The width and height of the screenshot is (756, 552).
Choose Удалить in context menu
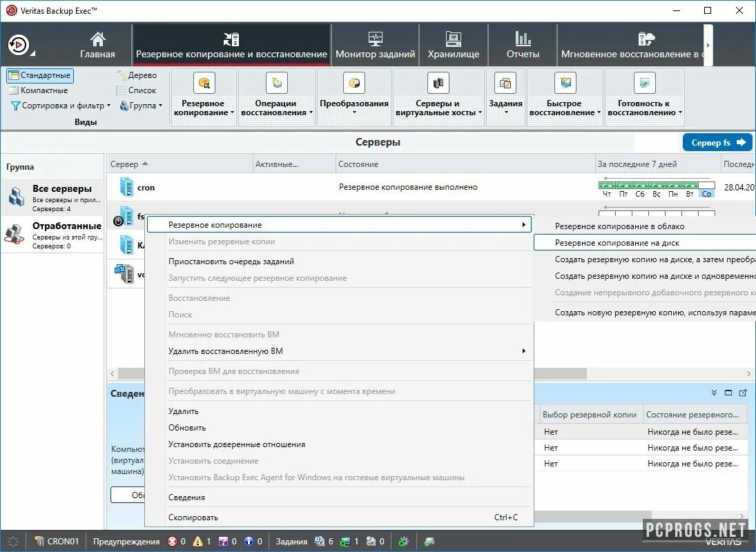pyautogui.click(x=183, y=411)
